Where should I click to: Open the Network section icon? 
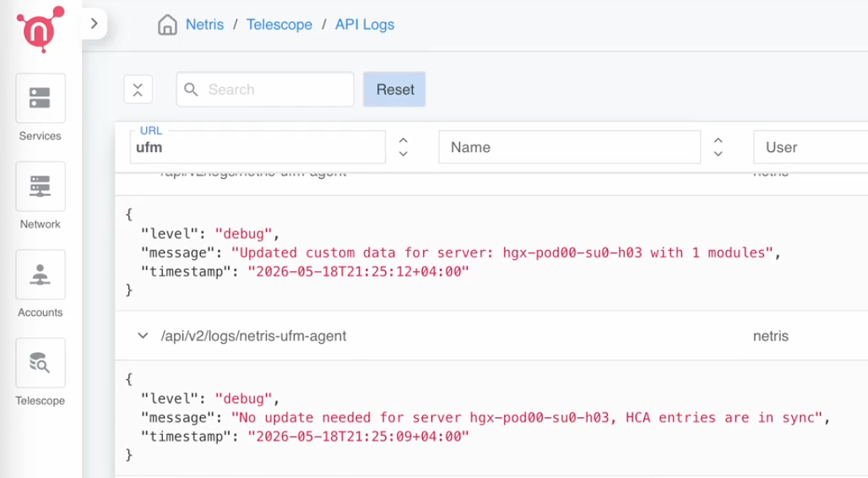click(41, 187)
